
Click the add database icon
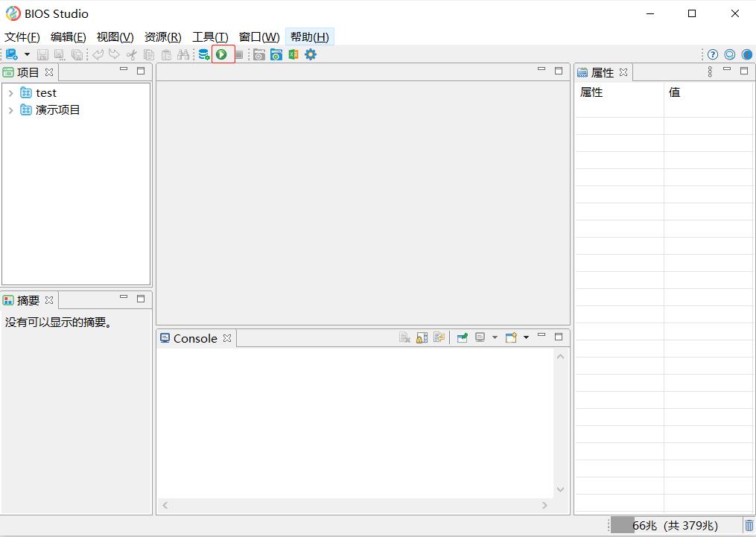click(x=204, y=54)
